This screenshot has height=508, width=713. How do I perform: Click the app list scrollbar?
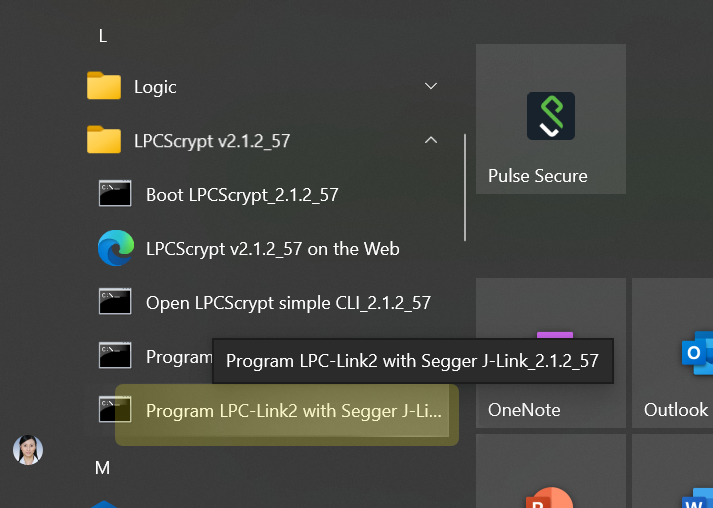click(465, 187)
